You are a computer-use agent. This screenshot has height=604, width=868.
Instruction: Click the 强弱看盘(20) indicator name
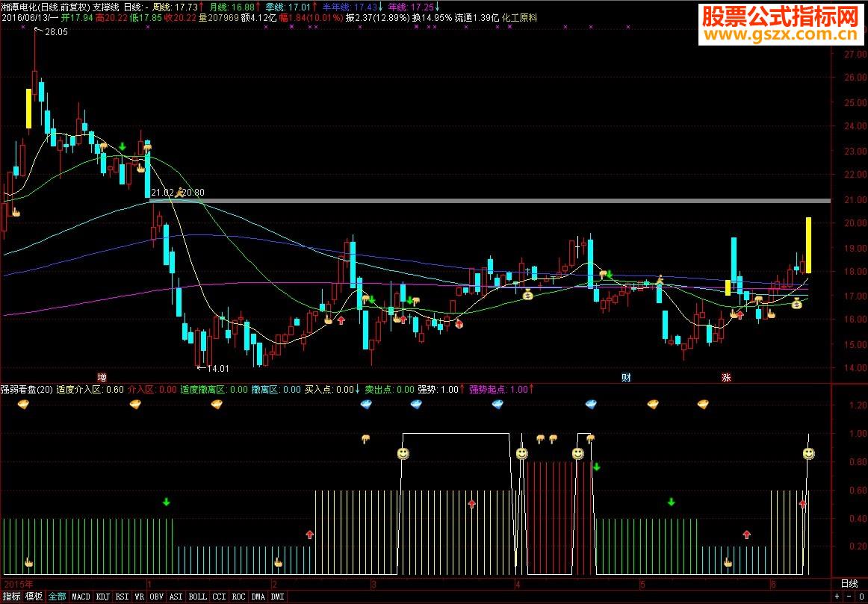(x=27, y=390)
